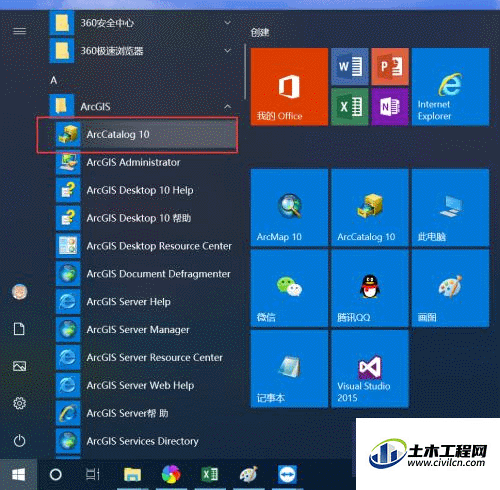This screenshot has height=490, width=500.
Task: Open Excel on the taskbar
Action: [x=210, y=475]
